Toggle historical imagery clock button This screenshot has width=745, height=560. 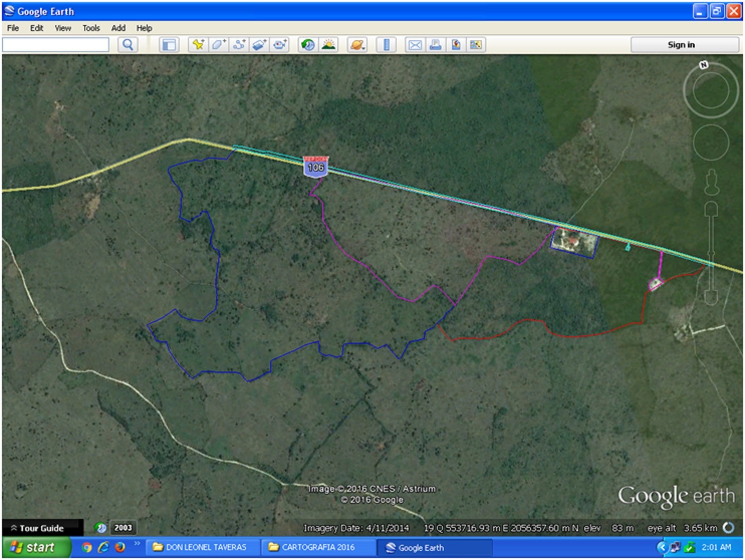[x=308, y=45]
